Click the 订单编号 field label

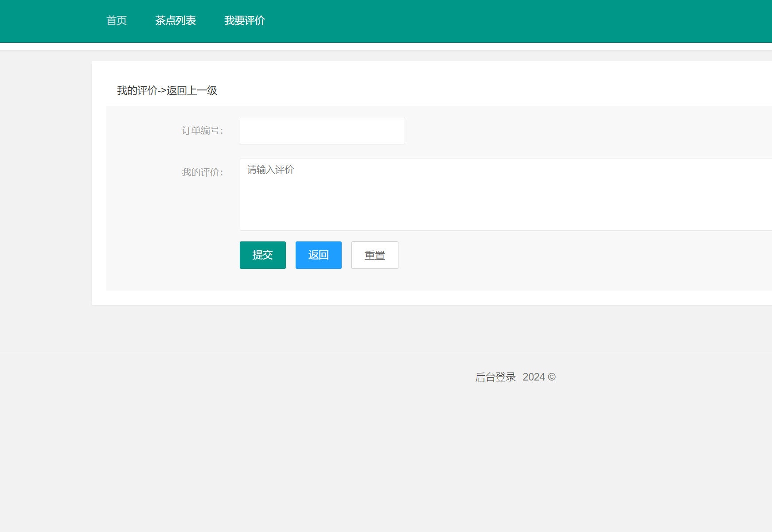pos(202,131)
